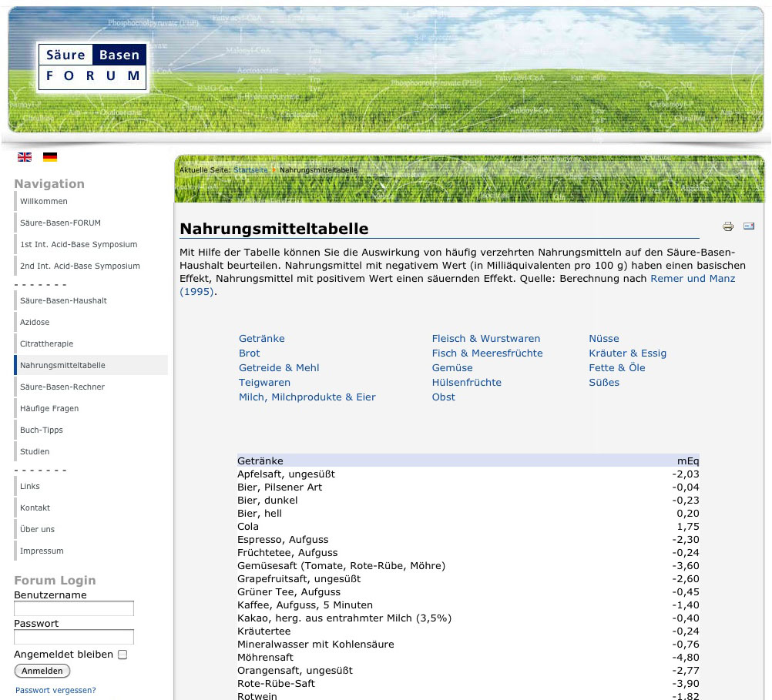Switch language using the German flag icon
Image resolution: width=772 pixels, height=700 pixels.
pyautogui.click(x=50, y=157)
